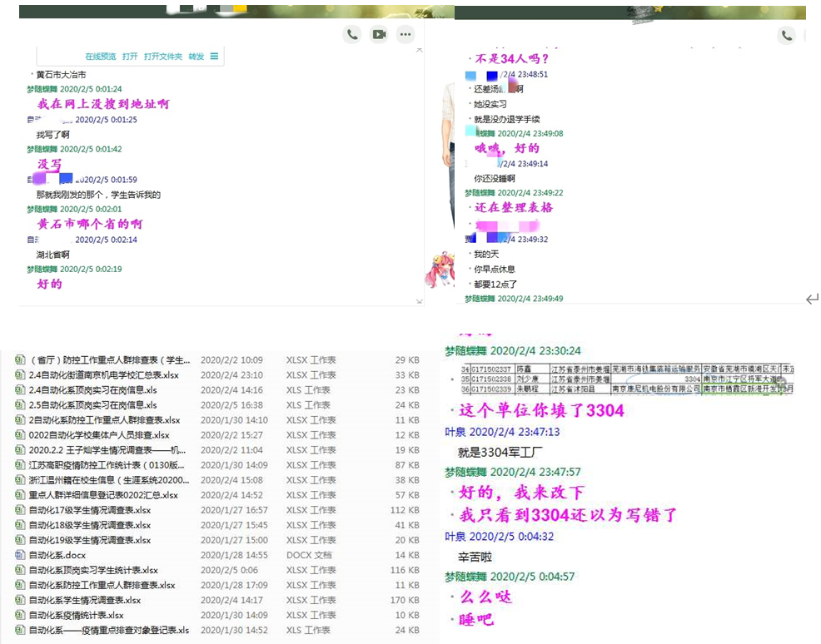Click the 在线预览 online preview link
Screen dimensions: 821x644
pos(101,57)
